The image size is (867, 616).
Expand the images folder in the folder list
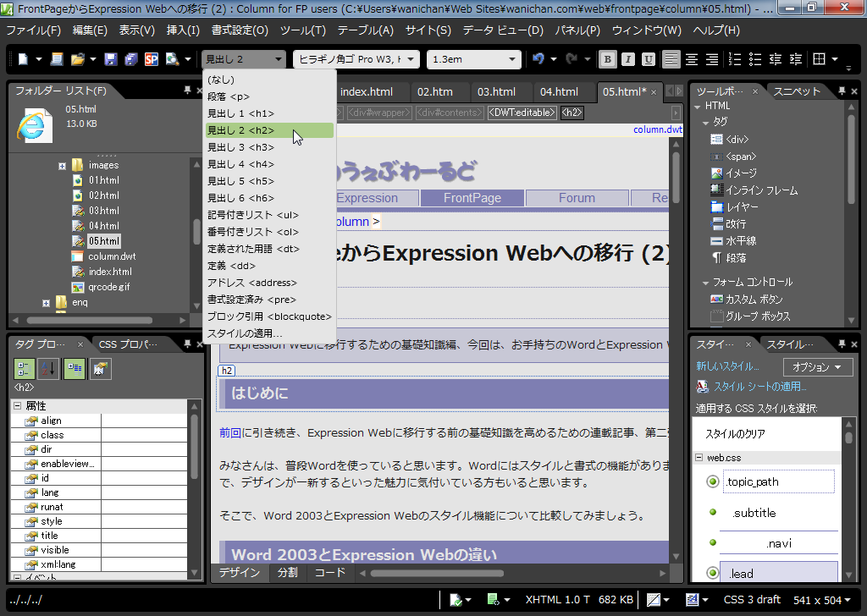coord(62,166)
